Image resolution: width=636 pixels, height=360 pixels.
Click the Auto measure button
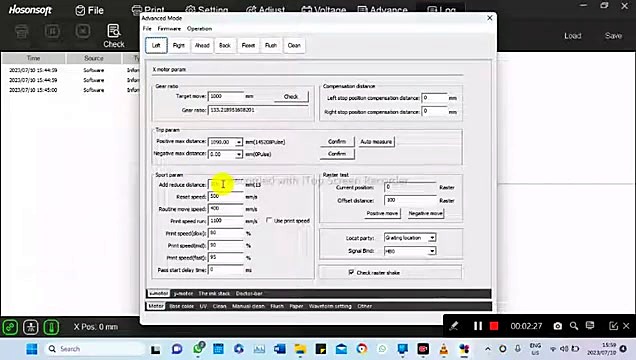click(x=376, y=142)
